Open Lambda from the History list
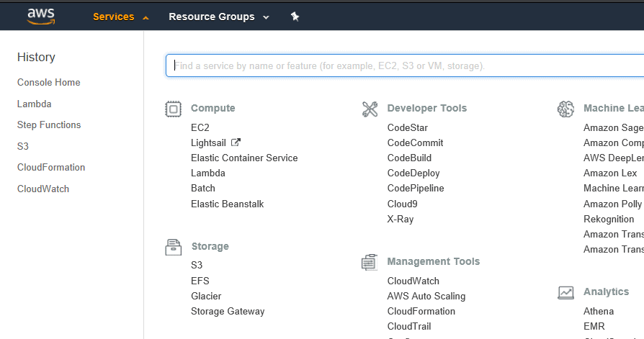The image size is (644, 339). [x=34, y=104]
